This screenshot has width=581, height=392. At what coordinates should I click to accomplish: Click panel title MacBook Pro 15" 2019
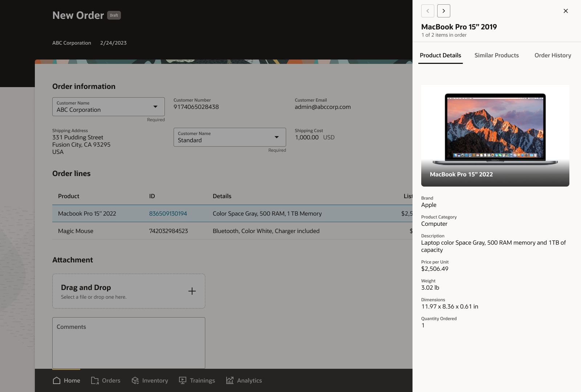459,27
